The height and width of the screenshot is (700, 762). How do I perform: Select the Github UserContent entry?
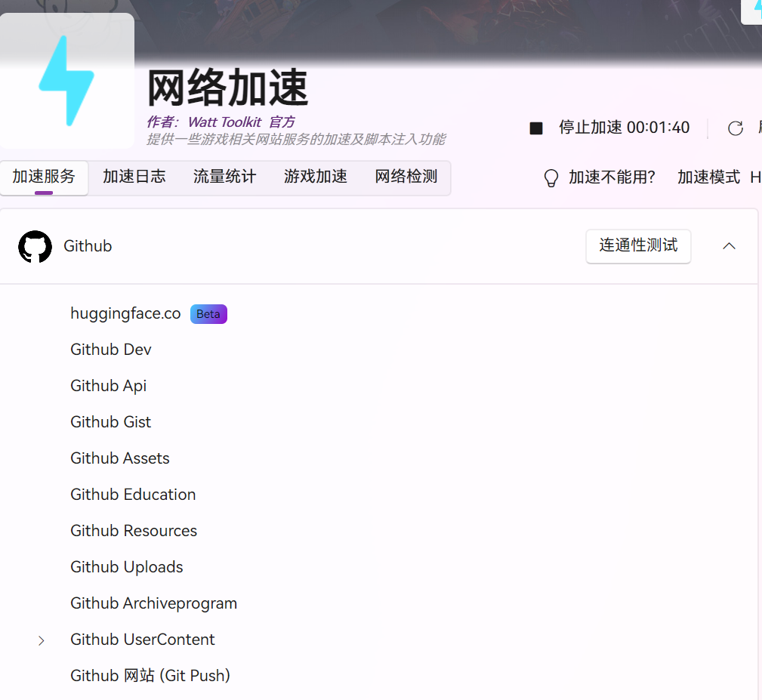[143, 640]
